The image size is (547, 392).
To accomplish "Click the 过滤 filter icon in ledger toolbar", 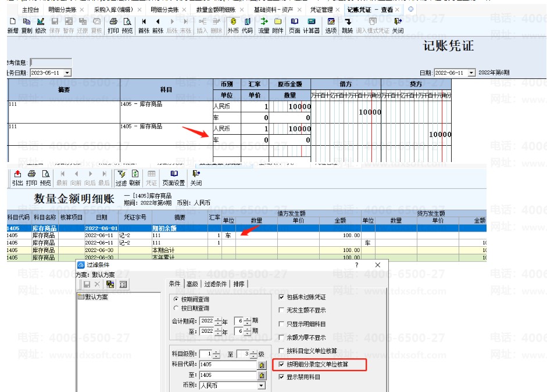I will click(121, 178).
